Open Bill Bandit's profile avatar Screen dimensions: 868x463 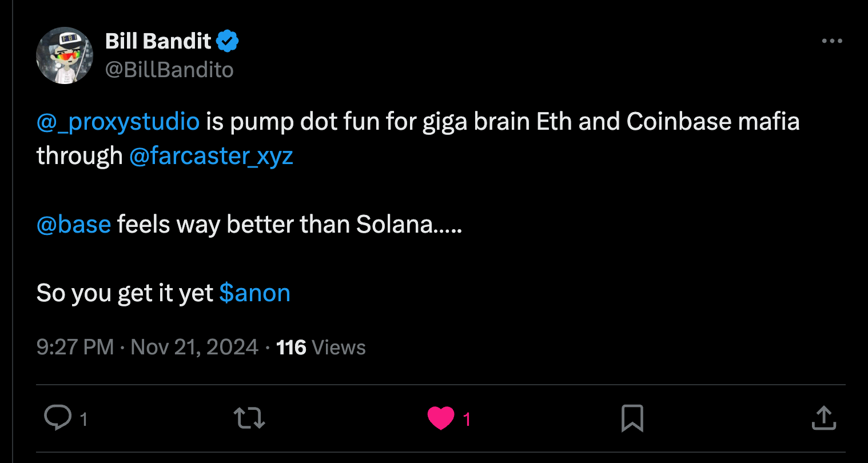pyautogui.click(x=65, y=55)
